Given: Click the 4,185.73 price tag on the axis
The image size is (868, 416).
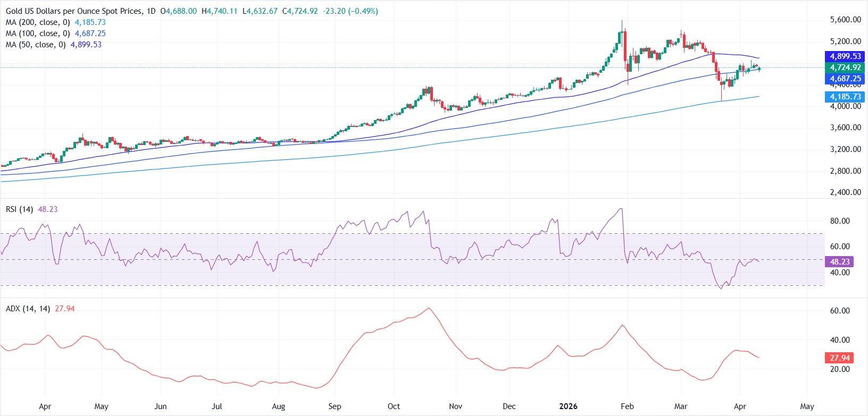Looking at the screenshot, I should [x=845, y=97].
